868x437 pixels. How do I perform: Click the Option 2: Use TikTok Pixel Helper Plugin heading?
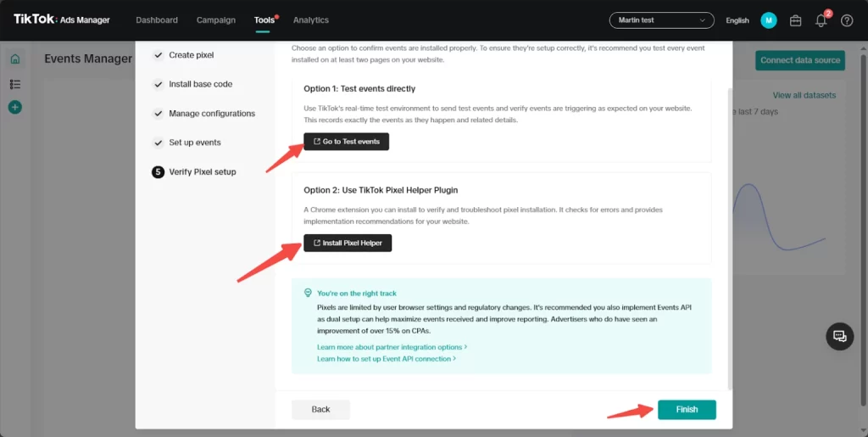[381, 190]
